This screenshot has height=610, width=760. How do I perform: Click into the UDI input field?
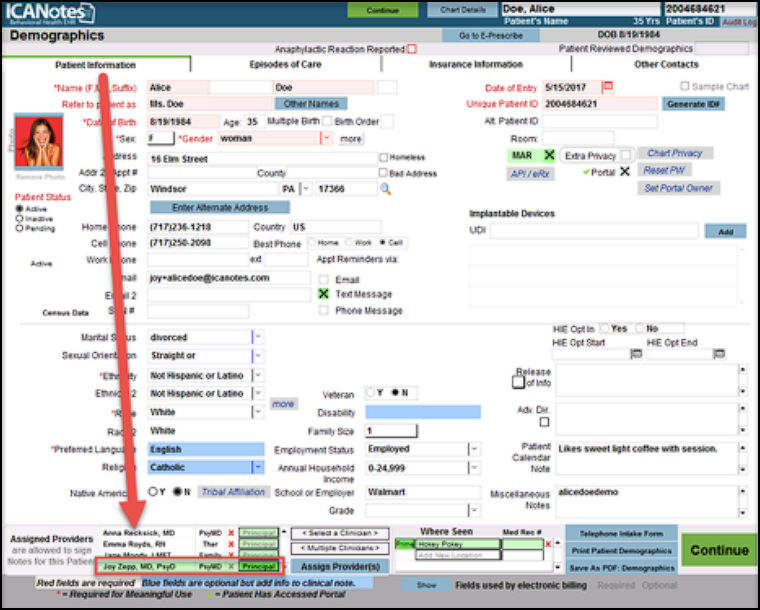594,231
